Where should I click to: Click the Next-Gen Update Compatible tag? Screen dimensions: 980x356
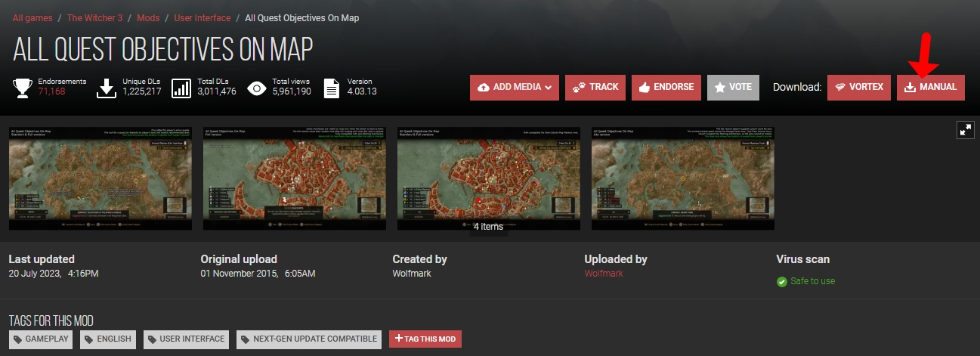point(309,339)
